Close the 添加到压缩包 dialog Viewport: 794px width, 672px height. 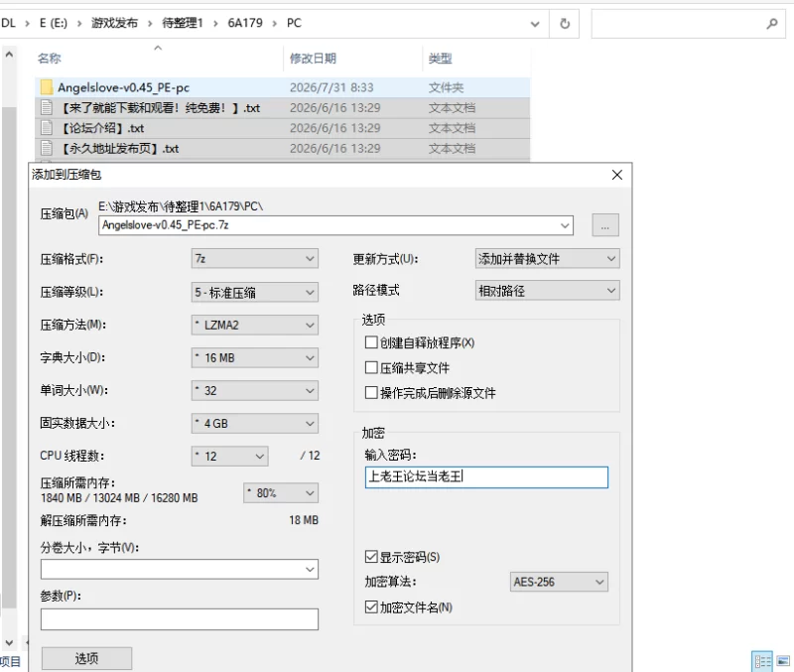[616, 175]
